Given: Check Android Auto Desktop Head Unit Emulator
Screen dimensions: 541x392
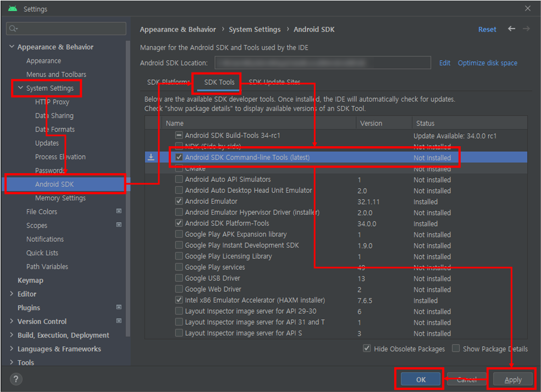Looking at the screenshot, I should click(x=179, y=190).
